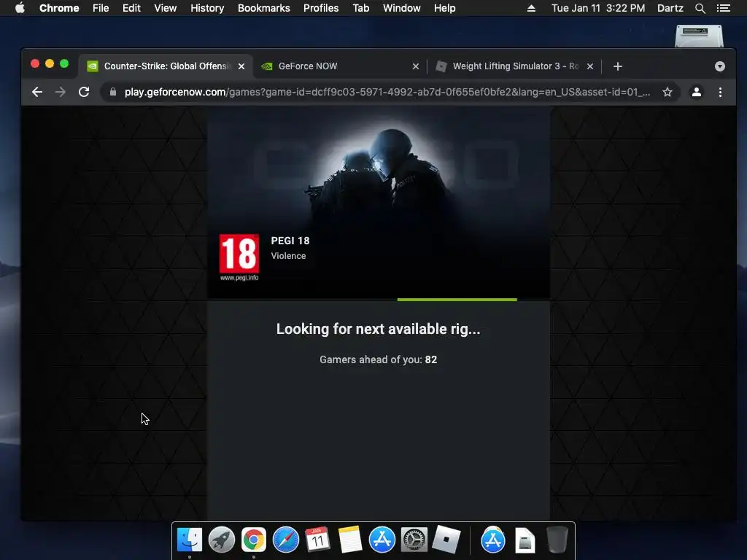747x560 pixels.
Task: Close the Weight Lifting Simulator 3 tab
Action: pos(589,66)
